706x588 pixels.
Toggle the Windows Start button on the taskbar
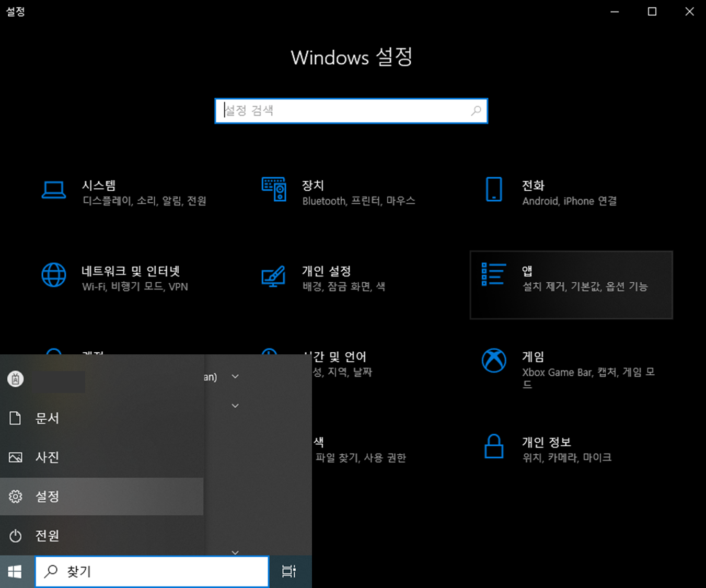[15, 572]
